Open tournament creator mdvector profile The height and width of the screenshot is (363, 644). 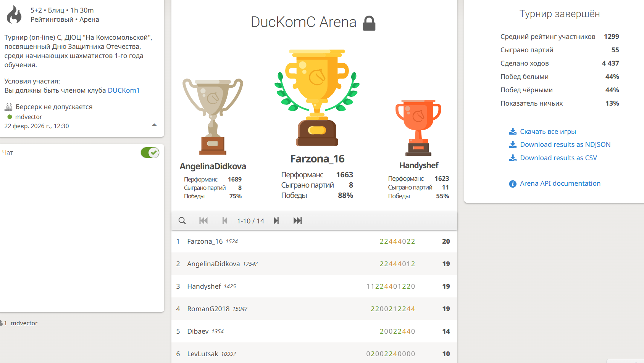29,117
